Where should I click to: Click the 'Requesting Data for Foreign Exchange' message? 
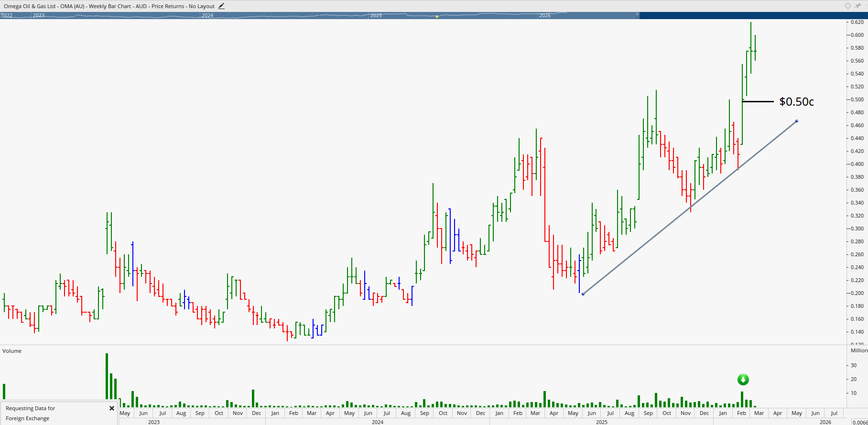click(x=31, y=414)
